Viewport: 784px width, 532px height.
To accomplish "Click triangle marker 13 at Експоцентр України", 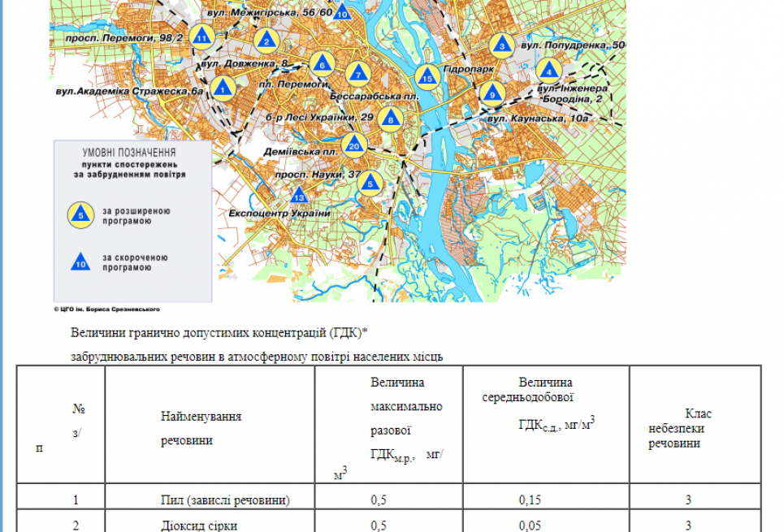I will [x=299, y=197].
